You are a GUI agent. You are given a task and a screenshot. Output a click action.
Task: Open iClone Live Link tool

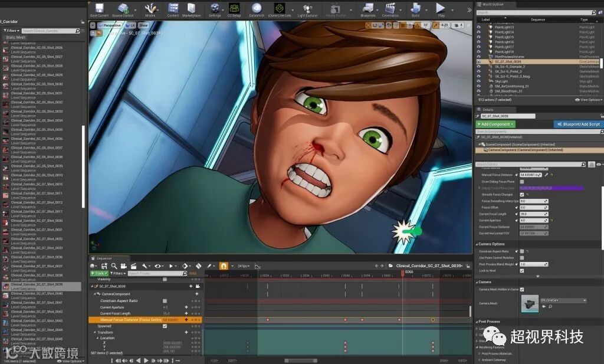pos(278,9)
